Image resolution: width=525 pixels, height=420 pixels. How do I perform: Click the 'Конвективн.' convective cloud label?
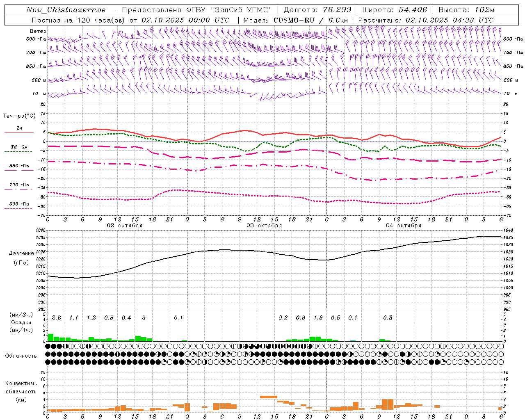(x=21, y=383)
